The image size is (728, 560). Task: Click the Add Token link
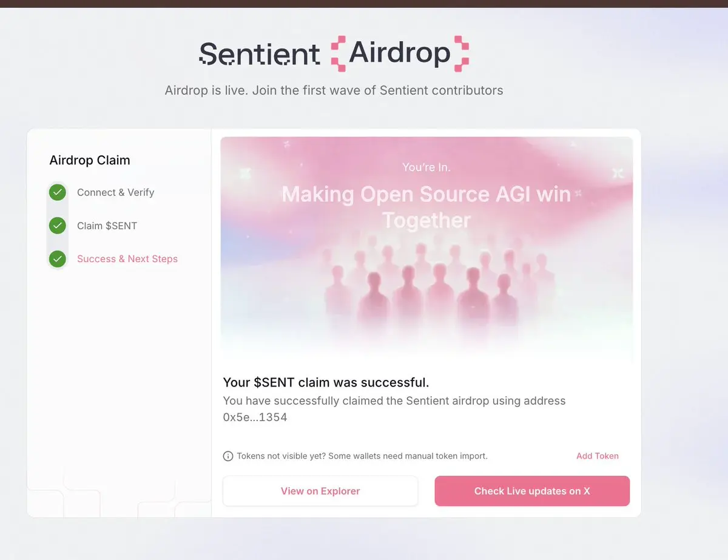[597, 456]
